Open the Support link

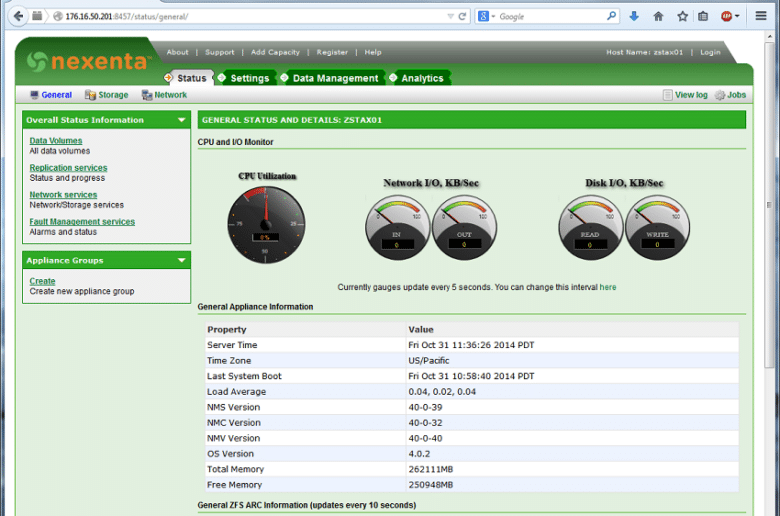219,52
